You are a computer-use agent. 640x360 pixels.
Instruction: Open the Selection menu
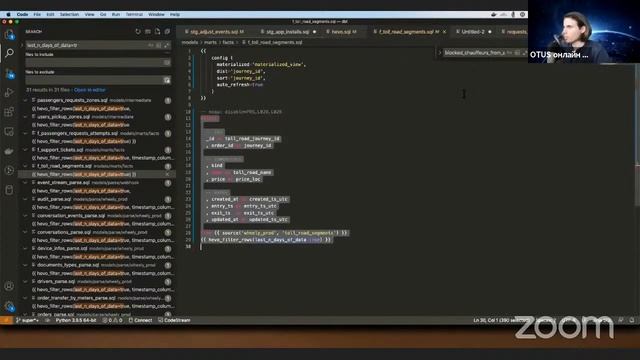69,14
